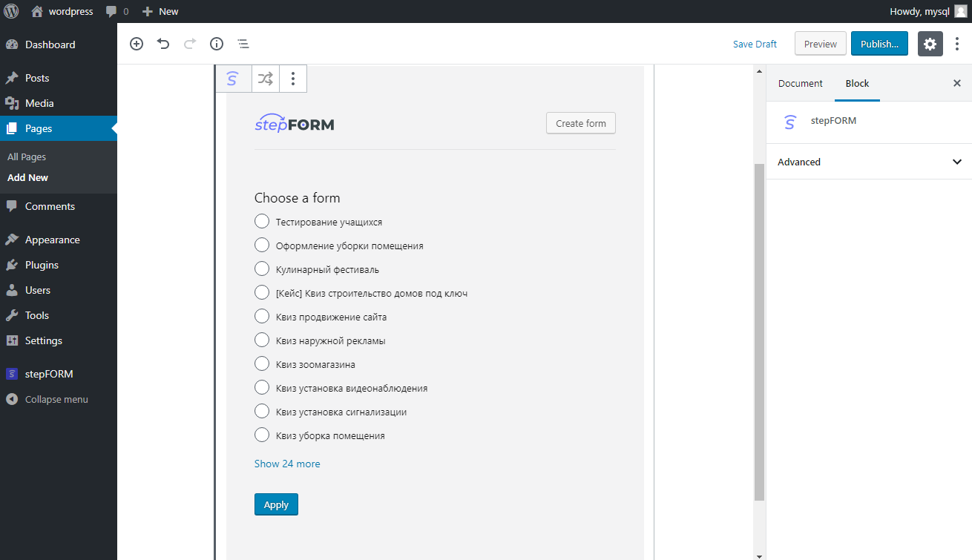Screen dimensions: 972x560
Task: Switch to the Document tab
Action: click(x=800, y=83)
